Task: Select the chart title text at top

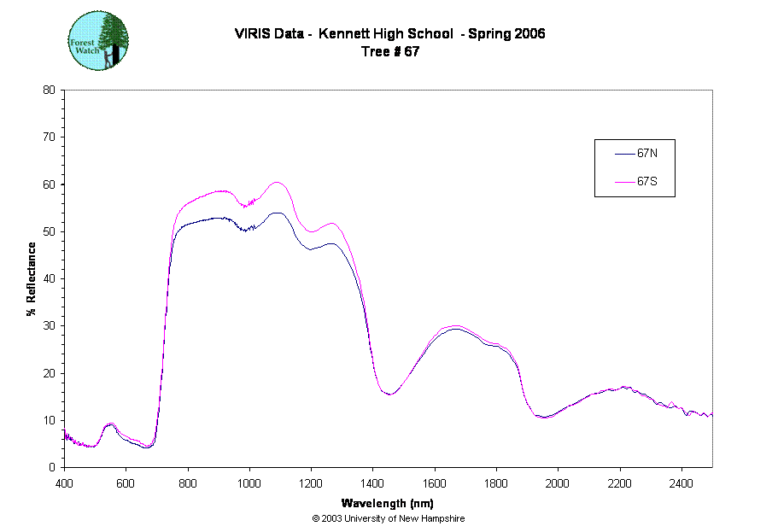Action: [389, 35]
